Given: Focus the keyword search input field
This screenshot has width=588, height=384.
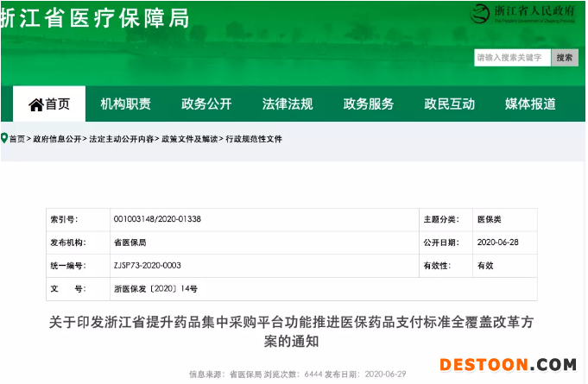Looking at the screenshot, I should point(511,58).
